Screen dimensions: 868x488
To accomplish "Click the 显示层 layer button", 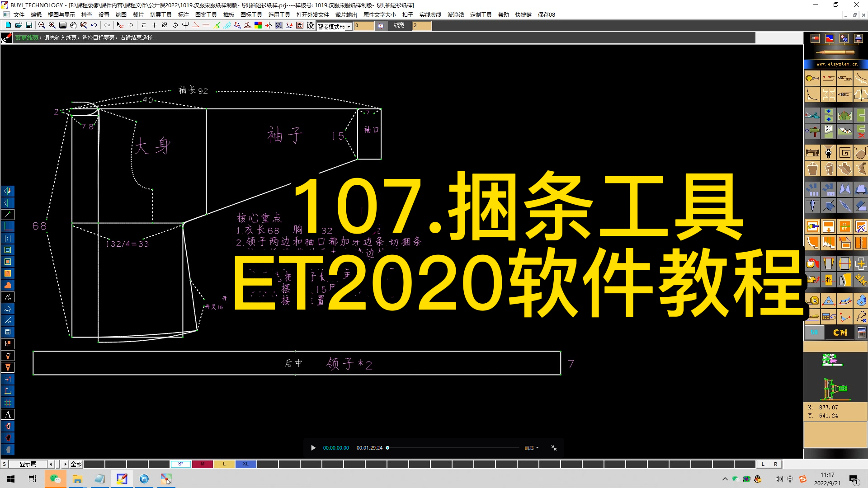I will click(x=27, y=464).
